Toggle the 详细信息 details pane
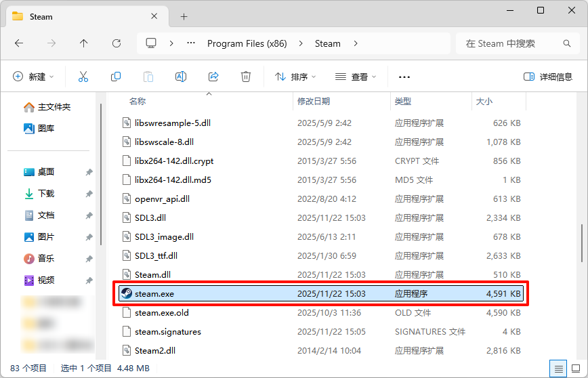The width and height of the screenshot is (588, 378). [548, 77]
